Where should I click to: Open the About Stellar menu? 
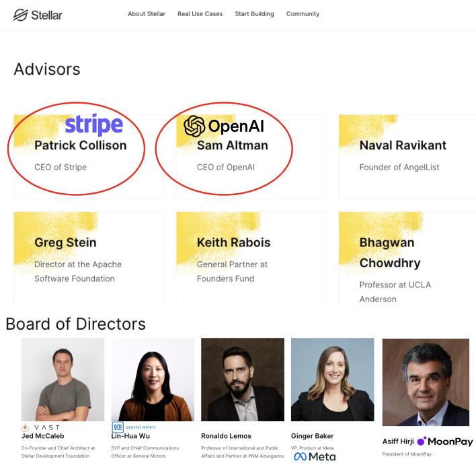pos(147,14)
